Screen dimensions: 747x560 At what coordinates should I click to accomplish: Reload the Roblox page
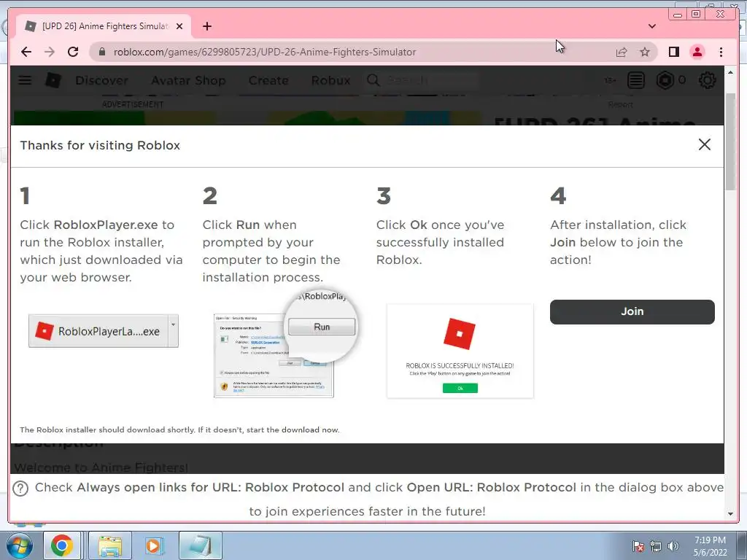click(73, 52)
